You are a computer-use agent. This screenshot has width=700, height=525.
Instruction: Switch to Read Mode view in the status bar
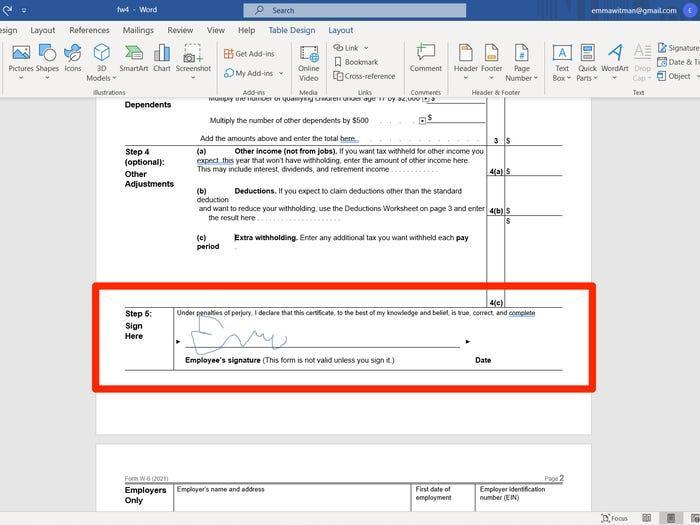(x=646, y=518)
